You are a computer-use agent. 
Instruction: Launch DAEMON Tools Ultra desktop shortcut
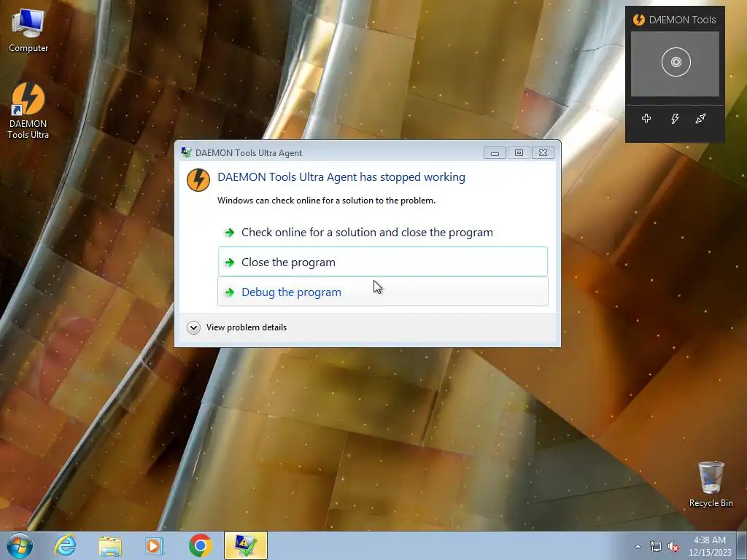point(28,111)
